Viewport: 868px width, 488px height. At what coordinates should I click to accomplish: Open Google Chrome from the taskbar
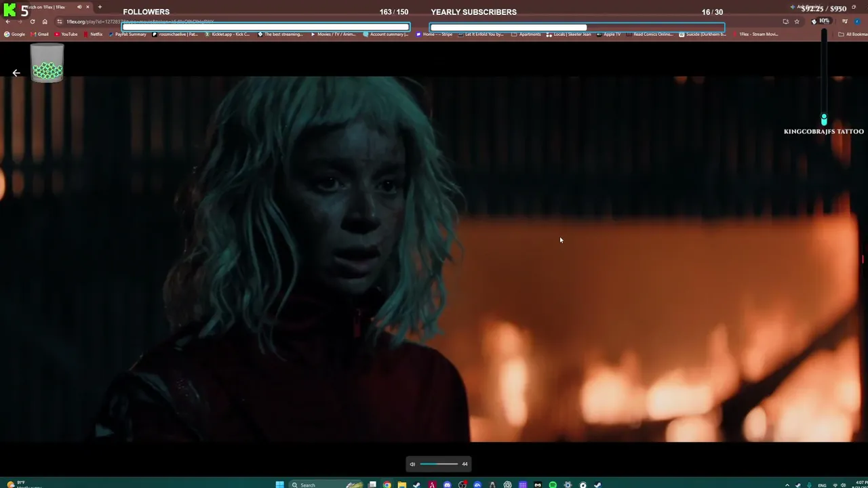pos(387,485)
